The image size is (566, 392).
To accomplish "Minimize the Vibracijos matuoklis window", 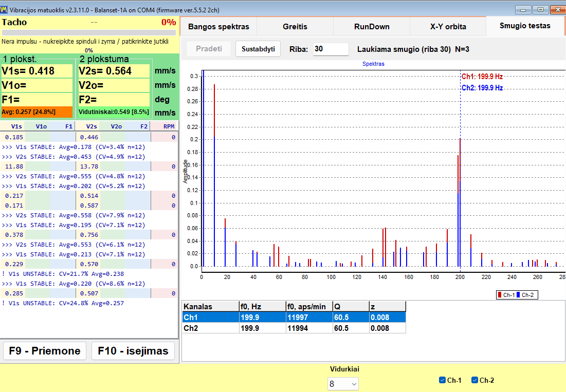I will tap(523, 10).
